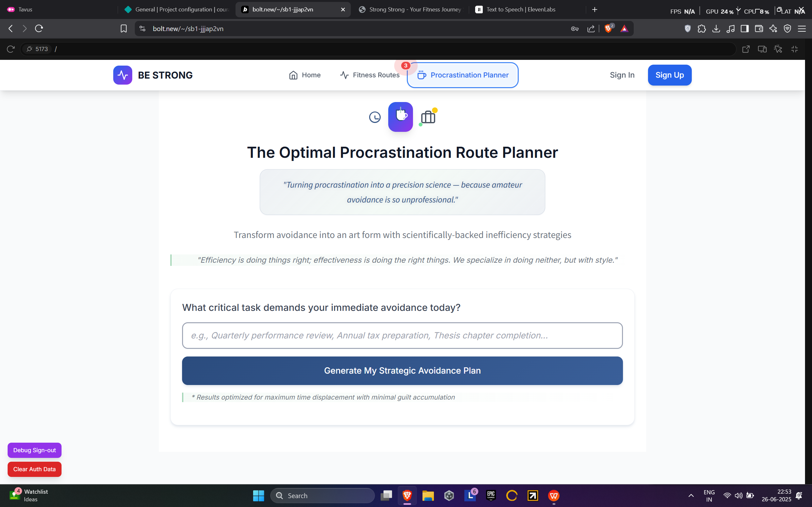Open preview in new tab icon
The image size is (812, 507).
(x=746, y=49)
